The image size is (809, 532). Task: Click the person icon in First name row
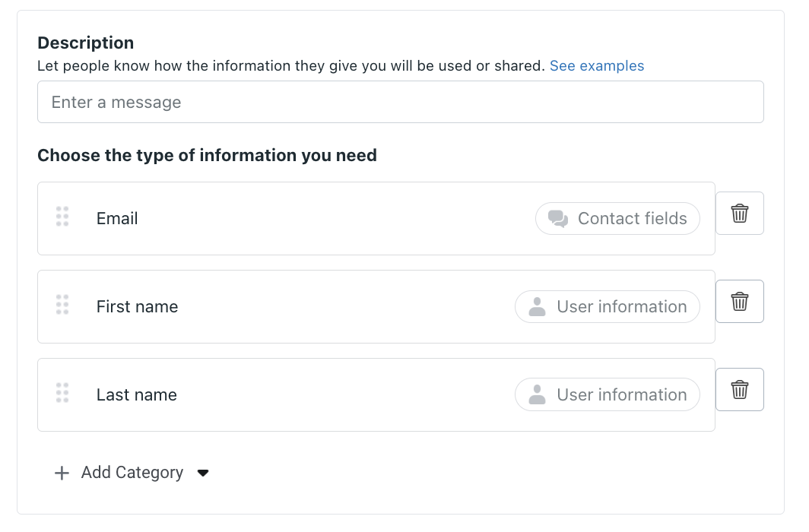pyautogui.click(x=538, y=307)
